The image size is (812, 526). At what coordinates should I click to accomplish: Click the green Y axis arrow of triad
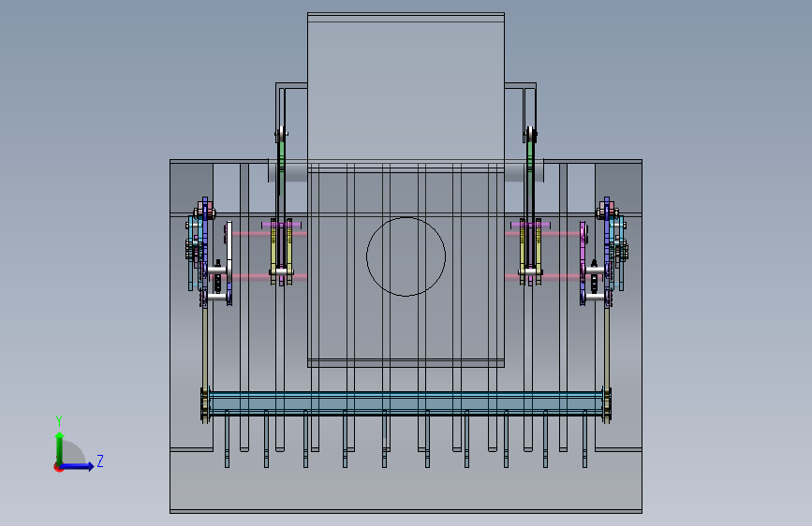click(60, 448)
